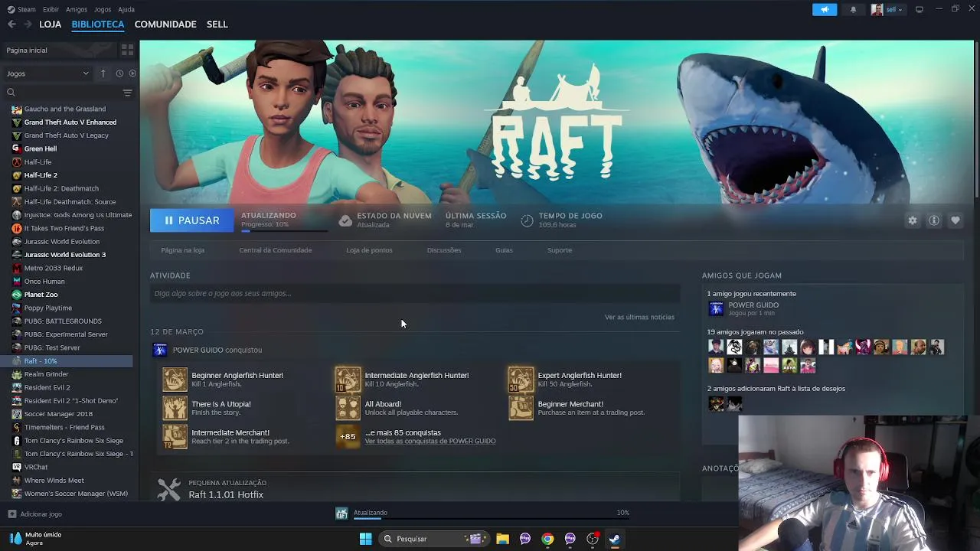Click the activity post input field

click(415, 293)
